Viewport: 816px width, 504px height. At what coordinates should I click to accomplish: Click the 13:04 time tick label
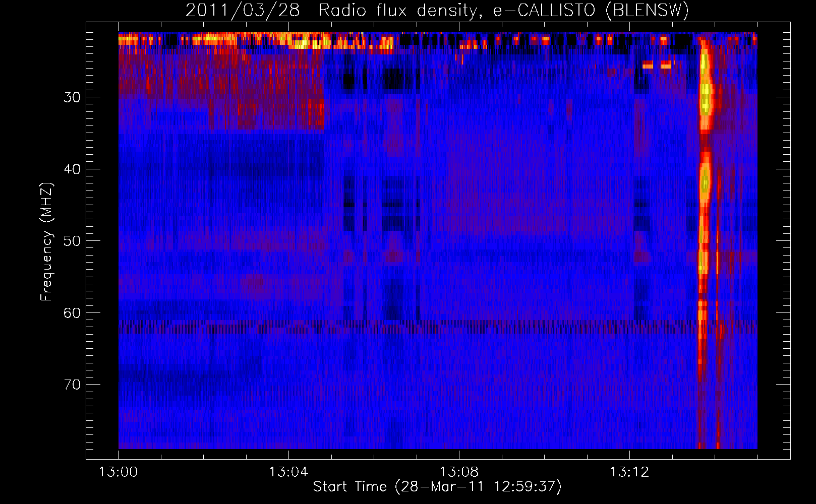coord(288,472)
